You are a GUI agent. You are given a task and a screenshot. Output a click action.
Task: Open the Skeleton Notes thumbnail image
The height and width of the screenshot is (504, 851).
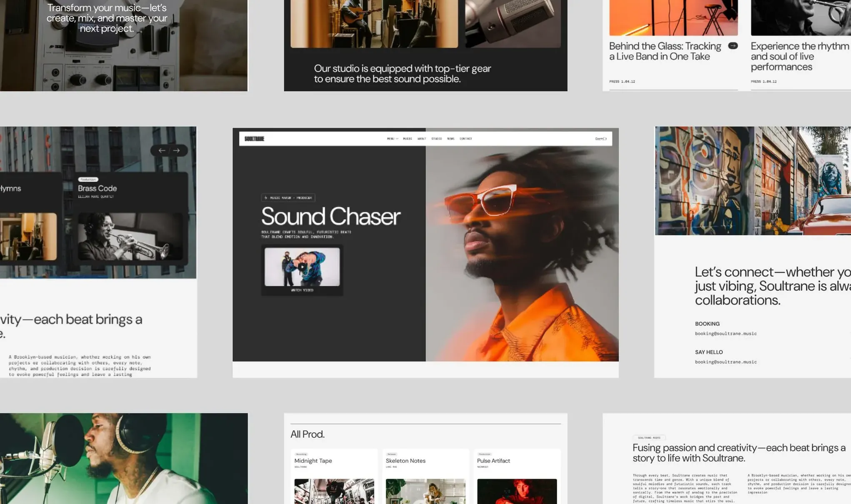coord(425,492)
